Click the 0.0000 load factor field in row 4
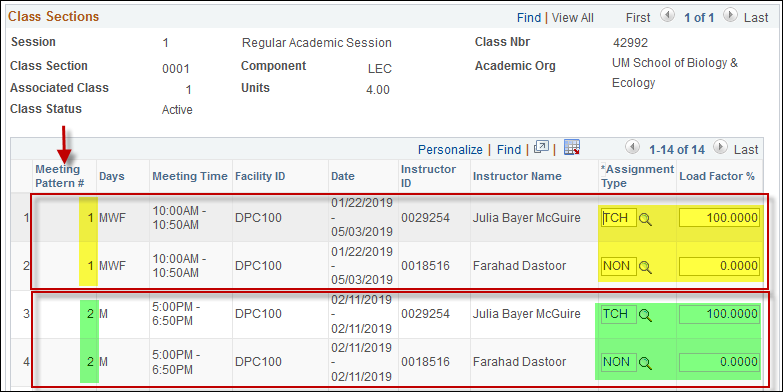This screenshot has height=392, width=783. click(x=719, y=362)
